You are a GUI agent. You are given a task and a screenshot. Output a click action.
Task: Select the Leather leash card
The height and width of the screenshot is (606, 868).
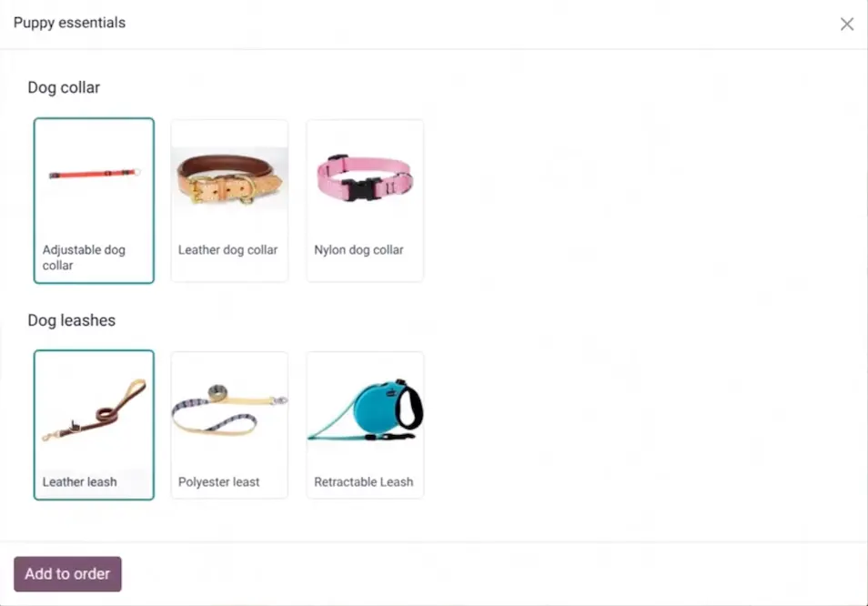94,425
